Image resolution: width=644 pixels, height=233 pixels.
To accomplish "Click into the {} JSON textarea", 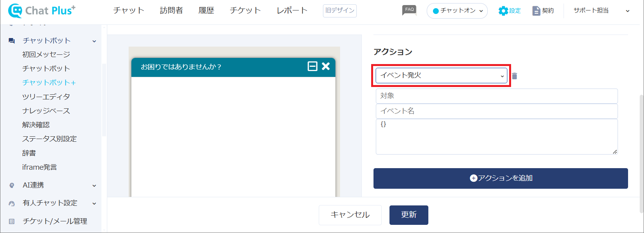I will coord(497,137).
